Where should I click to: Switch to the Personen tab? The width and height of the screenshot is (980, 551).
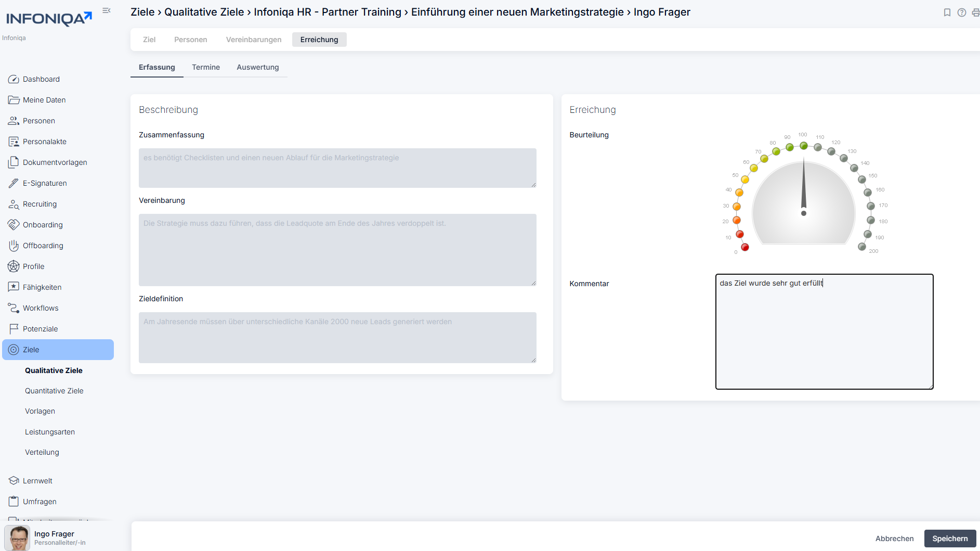point(191,40)
